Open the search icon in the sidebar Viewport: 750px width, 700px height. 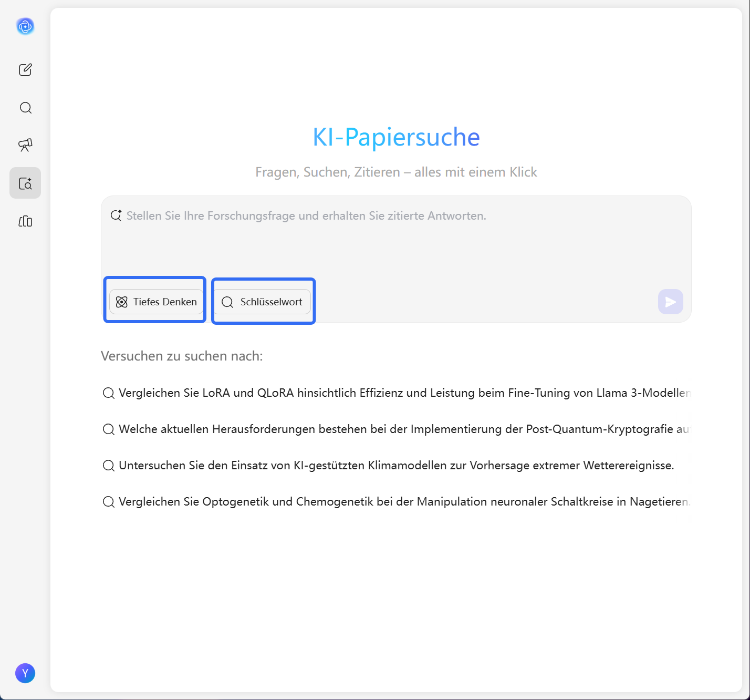pyautogui.click(x=25, y=107)
